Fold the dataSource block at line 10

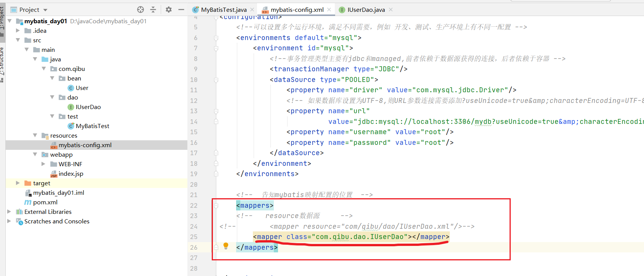click(x=216, y=80)
